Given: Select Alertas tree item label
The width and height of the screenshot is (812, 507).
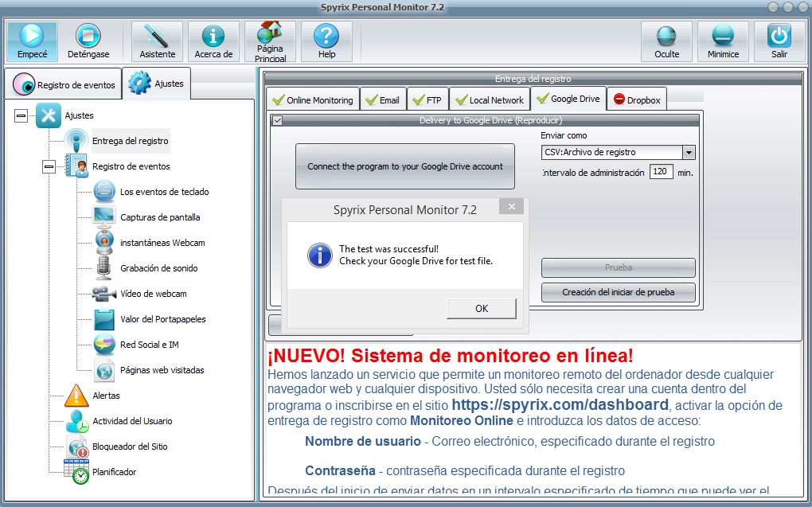Looking at the screenshot, I should coord(106,395).
